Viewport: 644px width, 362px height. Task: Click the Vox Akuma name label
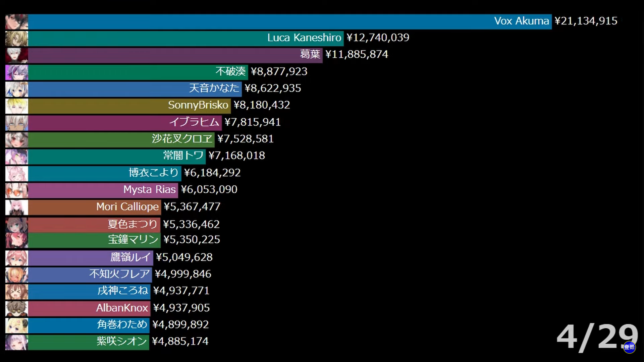point(522,21)
